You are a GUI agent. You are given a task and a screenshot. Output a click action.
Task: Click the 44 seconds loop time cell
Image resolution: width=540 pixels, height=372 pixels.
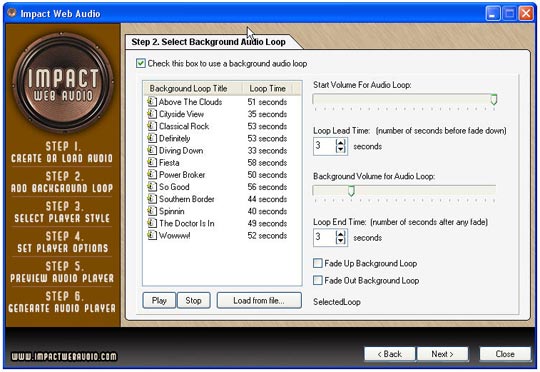coord(267,199)
